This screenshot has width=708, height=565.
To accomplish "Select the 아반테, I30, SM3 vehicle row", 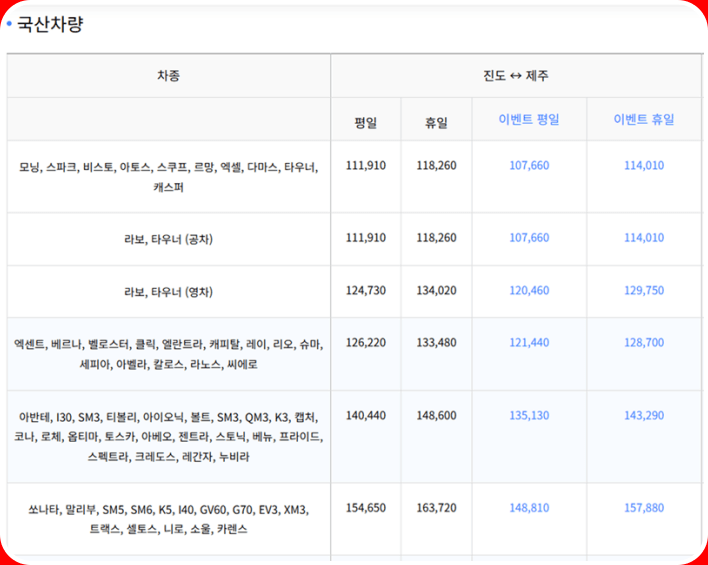I will point(168,437).
